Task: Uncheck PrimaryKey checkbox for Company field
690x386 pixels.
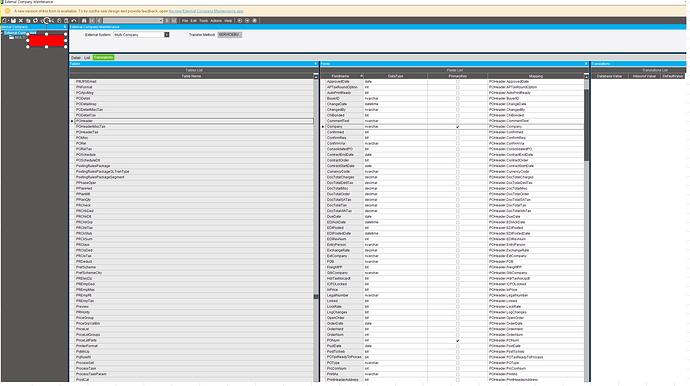Action: [458, 127]
